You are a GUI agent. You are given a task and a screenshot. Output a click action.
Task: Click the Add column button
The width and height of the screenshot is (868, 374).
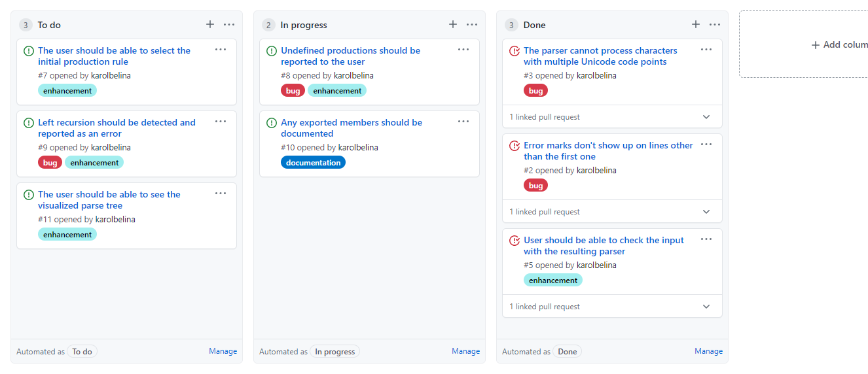pyautogui.click(x=838, y=44)
